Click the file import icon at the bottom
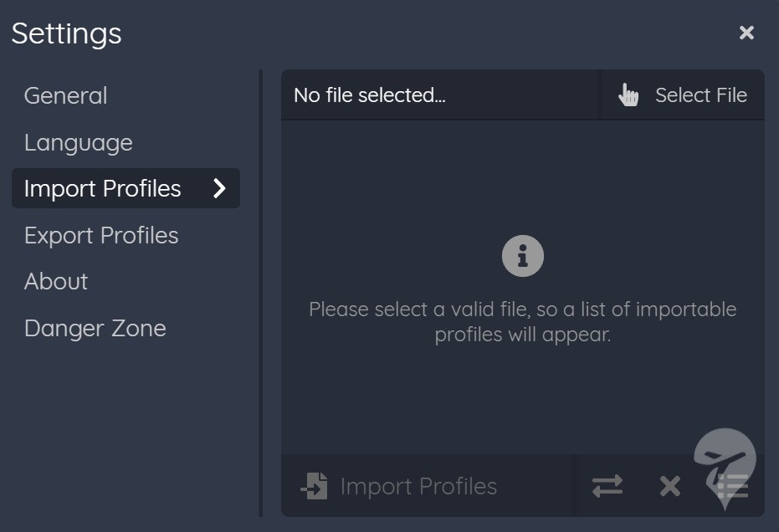Viewport: 779px width, 532px height. tap(314, 486)
